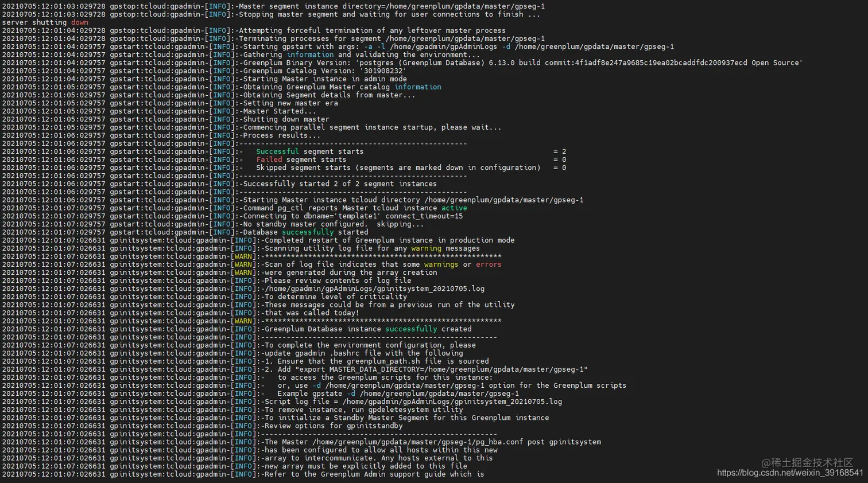This screenshot has height=483, width=868.
Task: Click the '= 2' successful starts value
Action: (560, 151)
